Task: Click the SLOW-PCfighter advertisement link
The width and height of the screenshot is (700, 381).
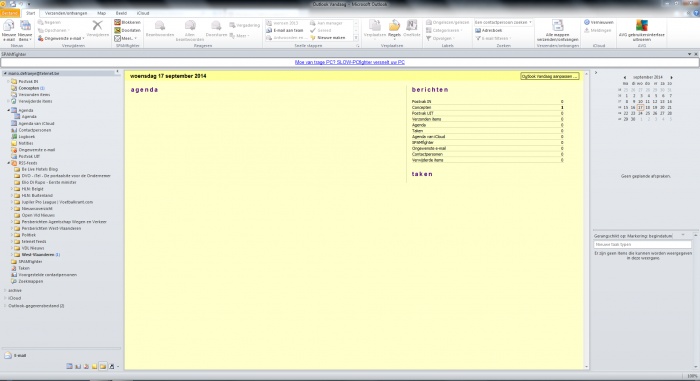Action: coord(350,63)
